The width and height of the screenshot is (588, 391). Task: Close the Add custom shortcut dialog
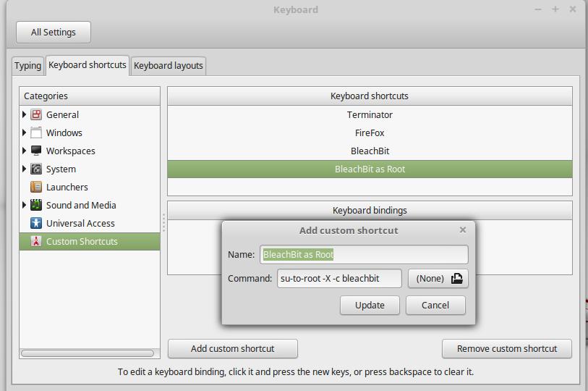463,230
